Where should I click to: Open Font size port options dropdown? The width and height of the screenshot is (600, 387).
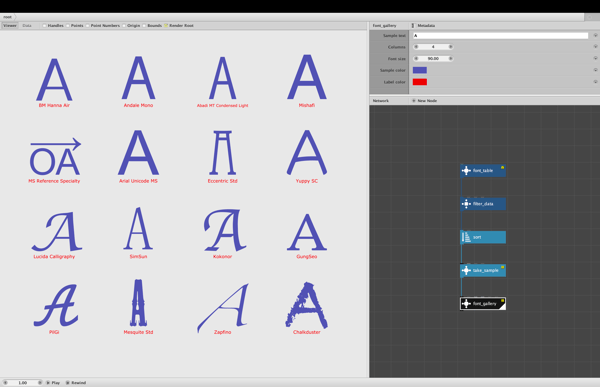coord(595,59)
